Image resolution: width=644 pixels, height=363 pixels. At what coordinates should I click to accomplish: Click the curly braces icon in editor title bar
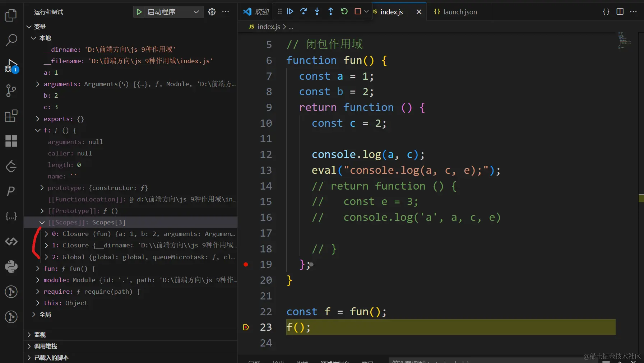tap(606, 11)
